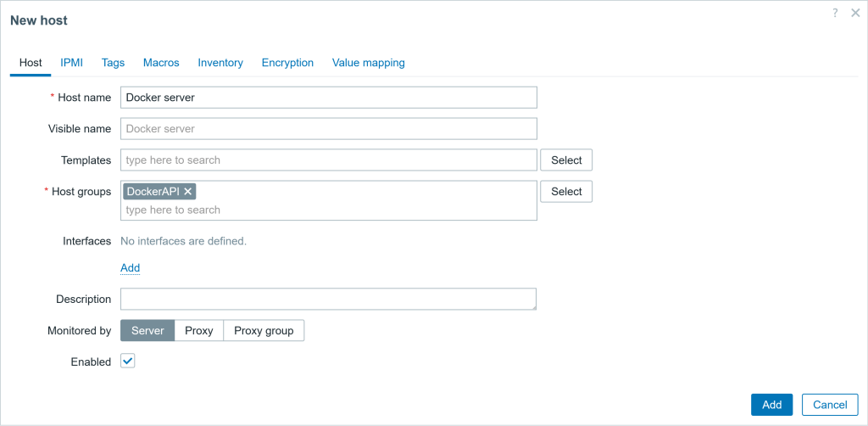
Task: Toggle the Enabled checkbox
Action: (x=128, y=362)
